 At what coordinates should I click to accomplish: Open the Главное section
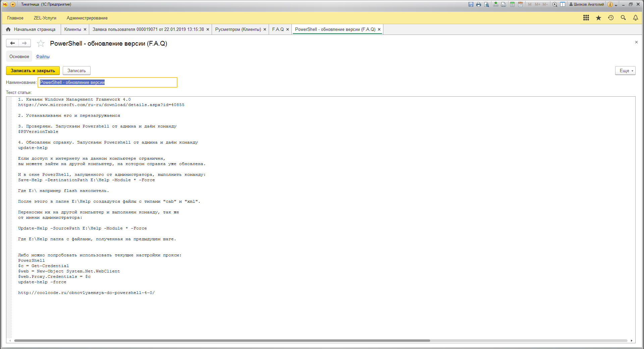(15, 18)
